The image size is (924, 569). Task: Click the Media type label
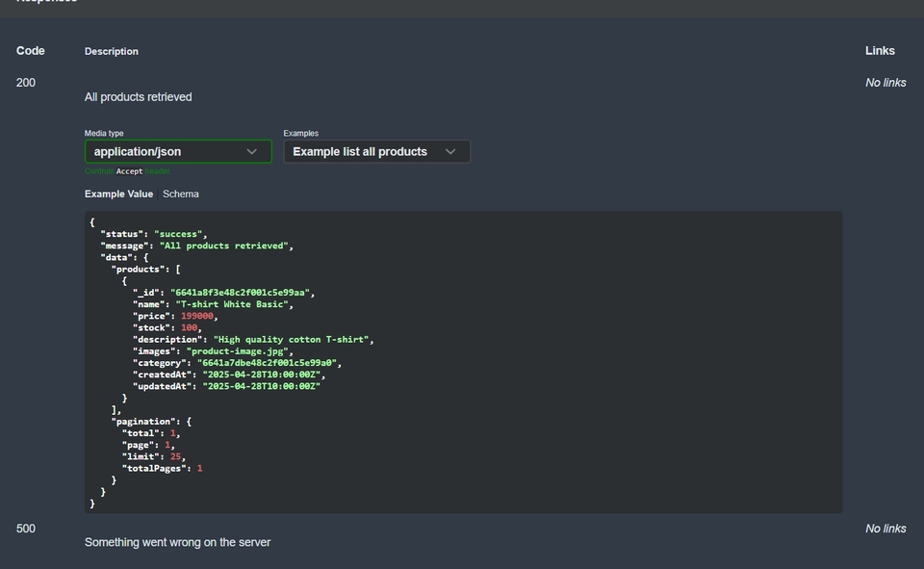pyautogui.click(x=104, y=133)
